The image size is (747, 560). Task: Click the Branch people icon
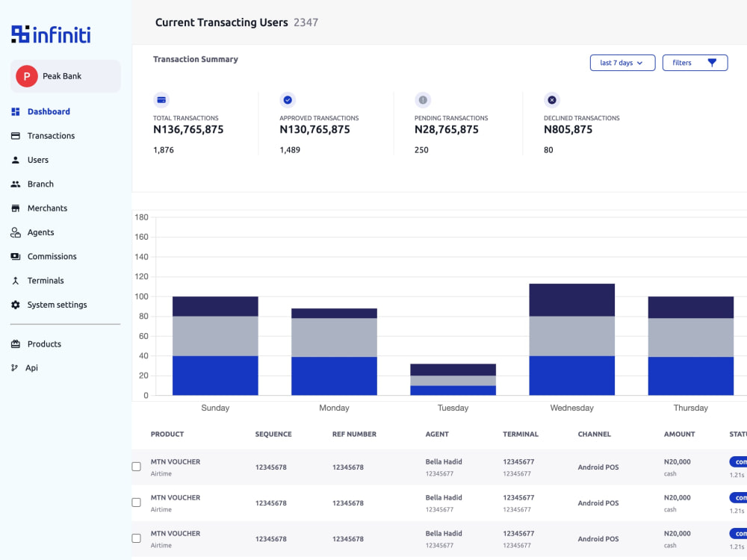[x=16, y=184]
